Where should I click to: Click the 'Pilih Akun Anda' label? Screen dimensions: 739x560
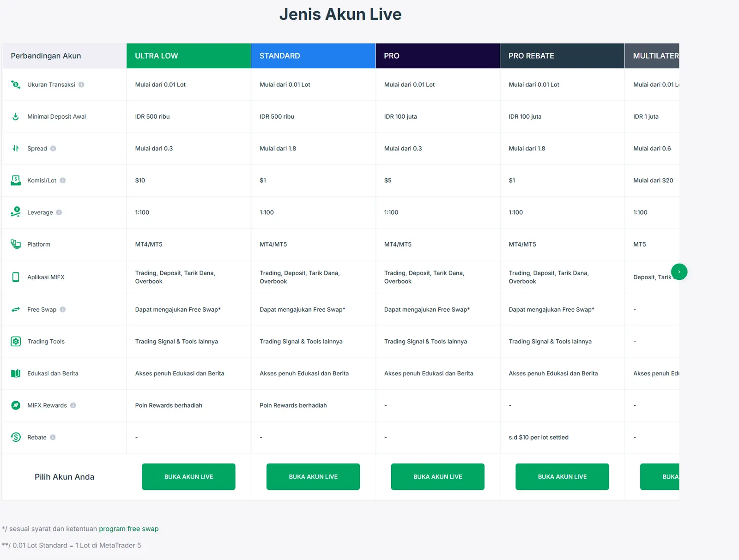coord(64,477)
